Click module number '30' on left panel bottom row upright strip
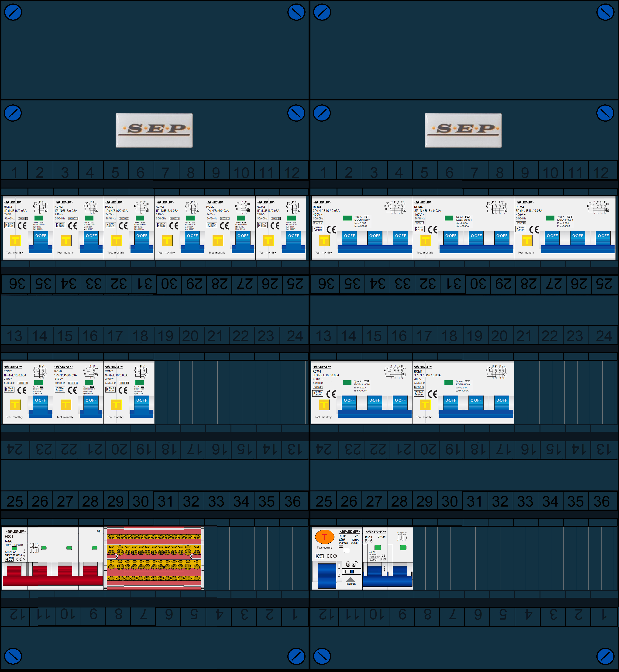The width and height of the screenshot is (619, 672). (141, 501)
